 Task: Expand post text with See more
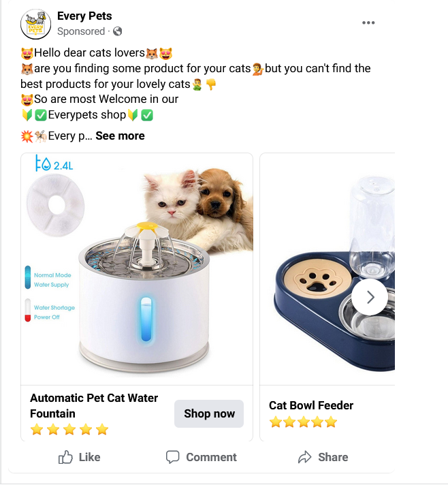tap(120, 136)
